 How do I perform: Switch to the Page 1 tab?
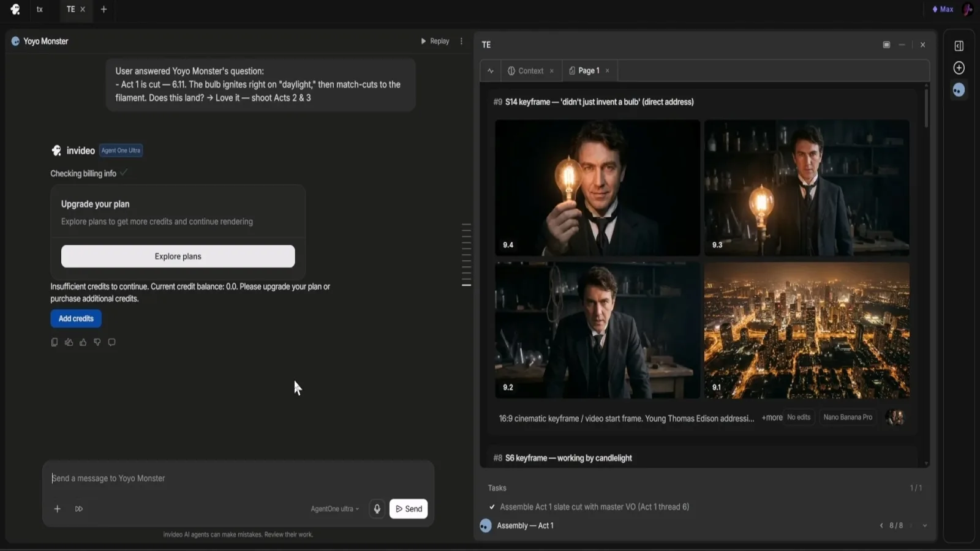point(584,70)
